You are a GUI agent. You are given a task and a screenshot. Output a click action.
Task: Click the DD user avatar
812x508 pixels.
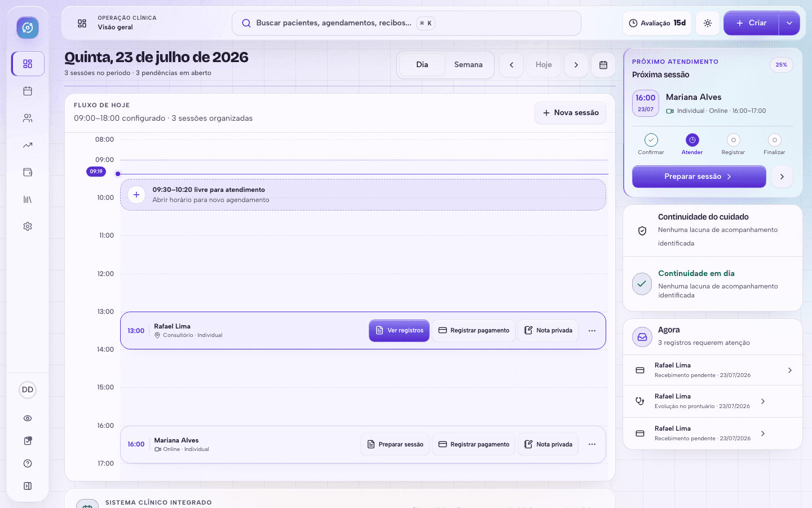pos(28,390)
